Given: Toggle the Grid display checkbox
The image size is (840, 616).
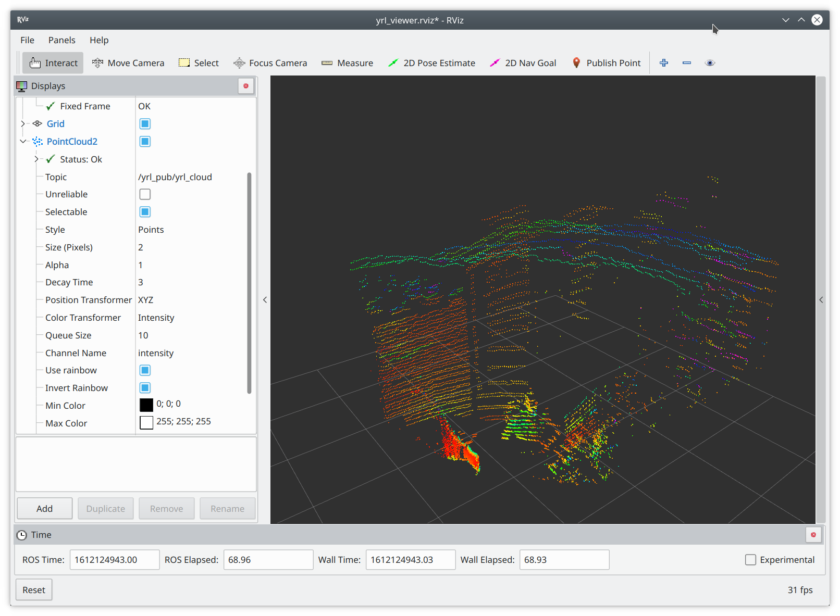Looking at the screenshot, I should 145,124.
